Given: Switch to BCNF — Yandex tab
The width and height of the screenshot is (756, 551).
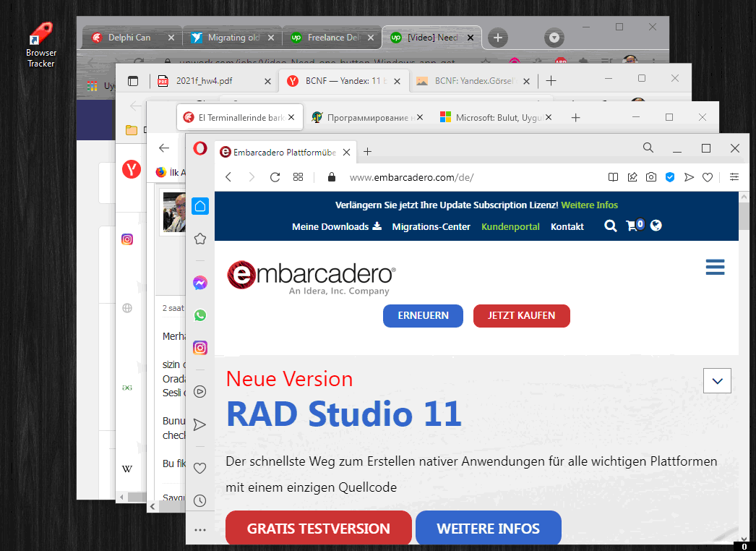Looking at the screenshot, I should click(x=344, y=81).
